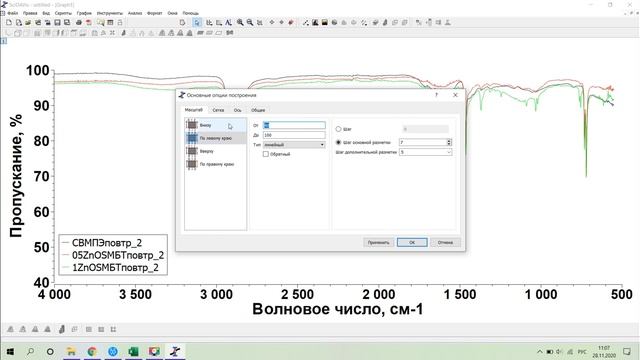Click the 'Отмена' button
The image size is (640, 360).
pos(445,242)
